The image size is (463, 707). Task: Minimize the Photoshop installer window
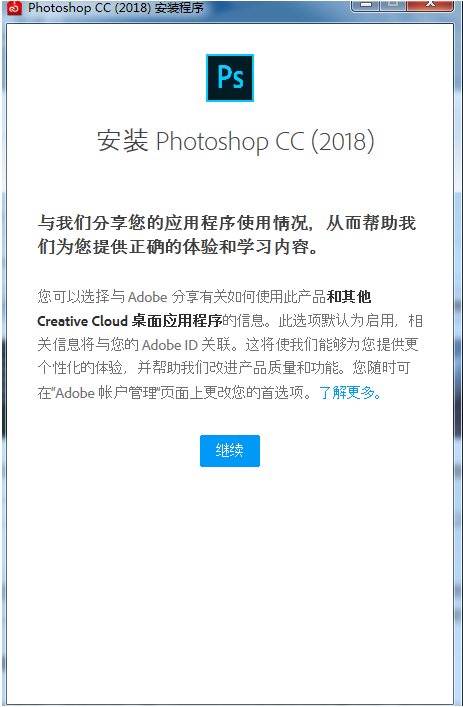click(365, 5)
